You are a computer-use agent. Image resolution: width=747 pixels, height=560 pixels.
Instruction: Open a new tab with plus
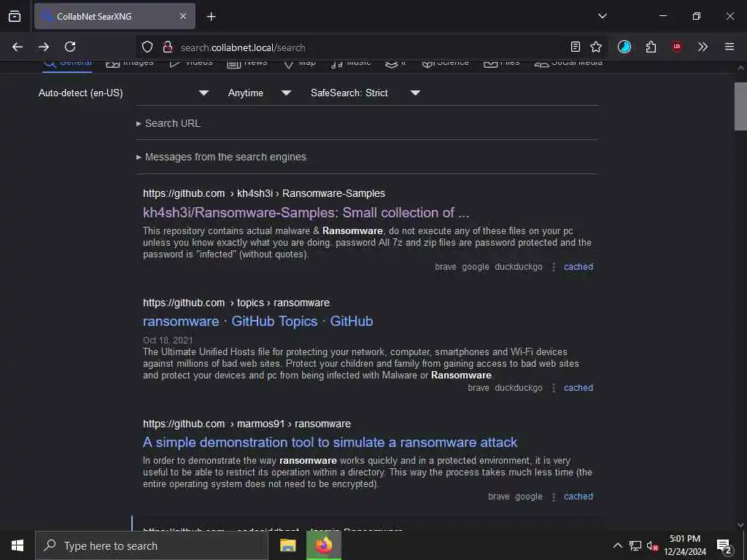211,17
